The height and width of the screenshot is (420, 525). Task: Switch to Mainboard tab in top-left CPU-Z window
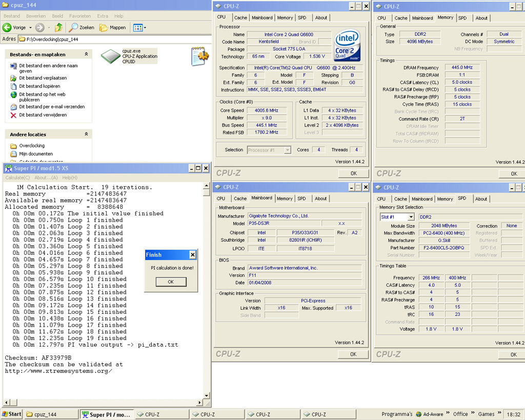click(x=262, y=18)
